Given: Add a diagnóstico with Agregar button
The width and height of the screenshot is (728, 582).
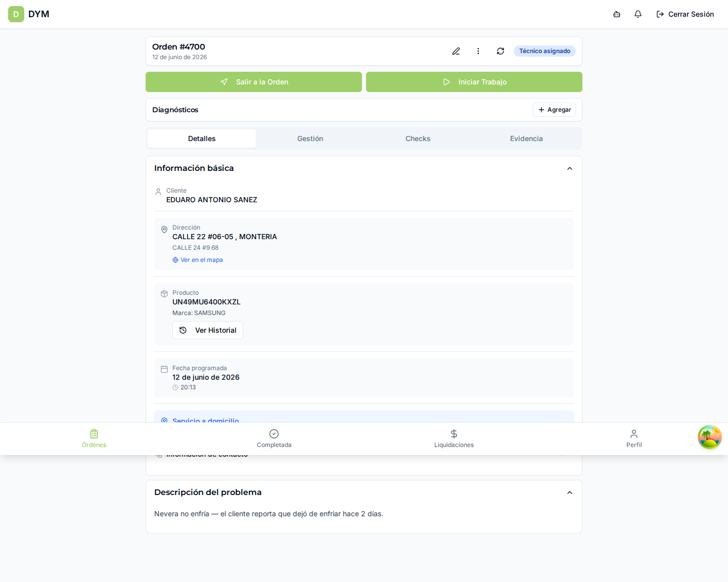Looking at the screenshot, I should [x=554, y=110].
